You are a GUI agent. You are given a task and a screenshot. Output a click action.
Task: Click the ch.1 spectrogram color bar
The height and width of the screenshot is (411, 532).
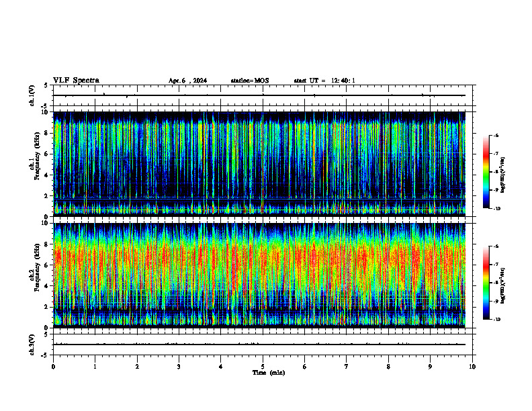486,172
